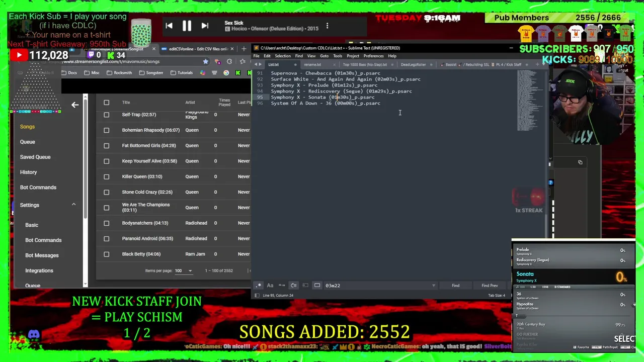Image resolution: width=644 pixels, height=362 pixels.
Task: Toggle in-selection search option
Action: point(305,286)
